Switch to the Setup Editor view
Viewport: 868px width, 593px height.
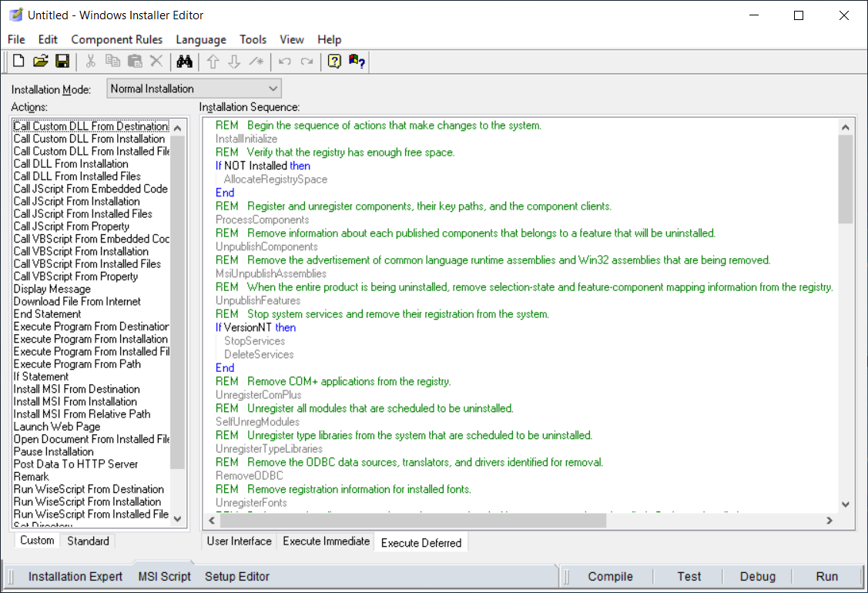pos(237,576)
